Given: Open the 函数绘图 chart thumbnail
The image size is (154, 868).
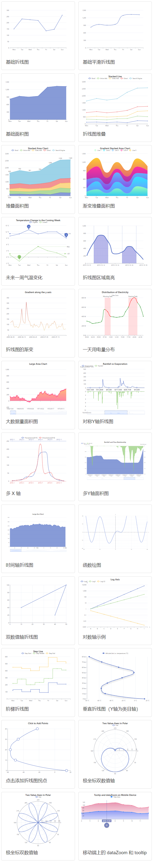Looking at the screenshot, I should click(x=115, y=532).
